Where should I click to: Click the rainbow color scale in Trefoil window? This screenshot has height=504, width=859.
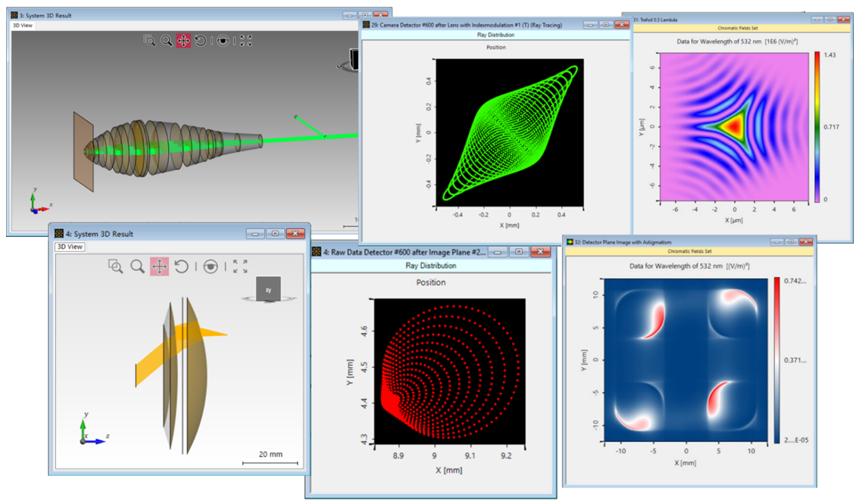(x=819, y=126)
